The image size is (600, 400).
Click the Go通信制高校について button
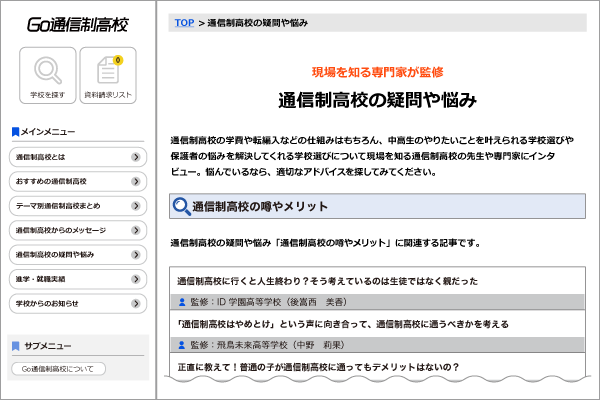(59, 369)
